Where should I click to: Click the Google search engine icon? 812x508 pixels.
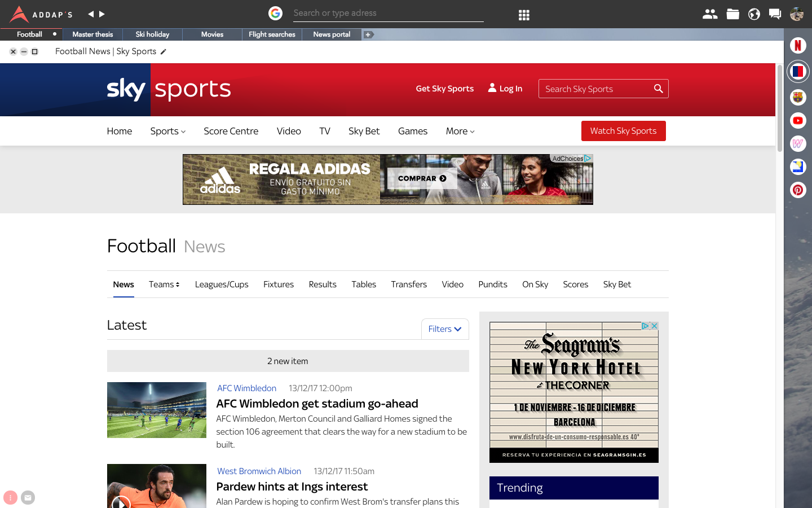[275, 13]
